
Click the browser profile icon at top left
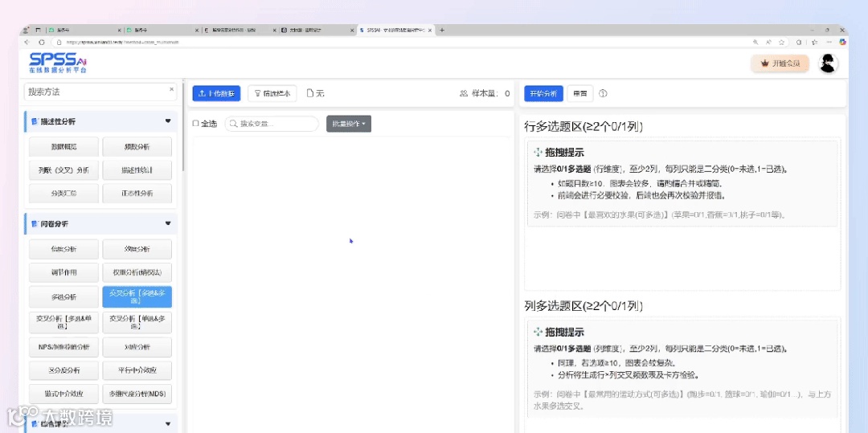click(x=26, y=30)
